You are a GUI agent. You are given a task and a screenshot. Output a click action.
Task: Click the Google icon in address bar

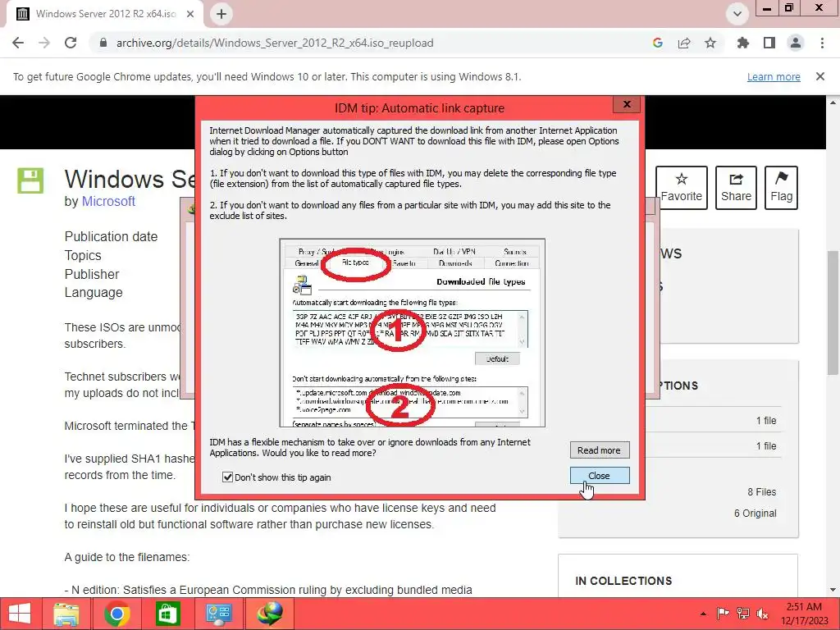tap(658, 43)
